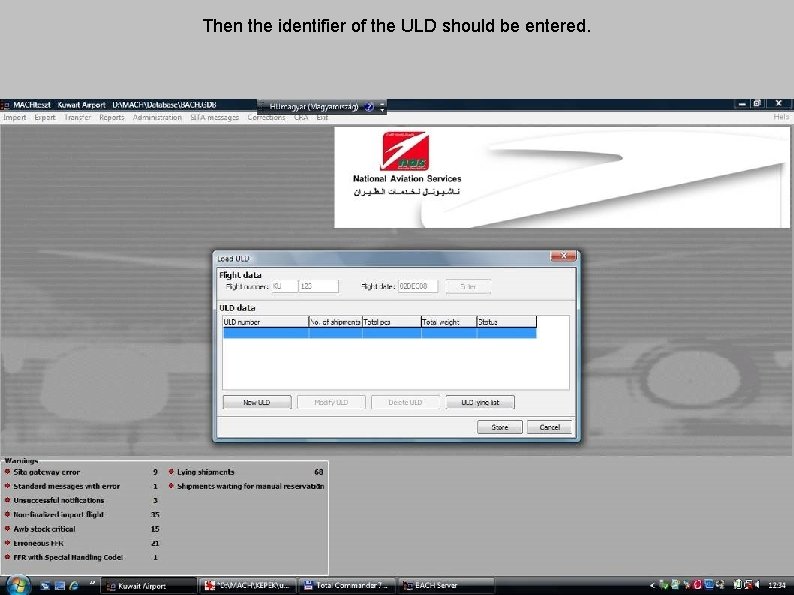Switch to Total Commander taskbar button
Image resolution: width=794 pixels, height=595 pixels.
pos(346,586)
